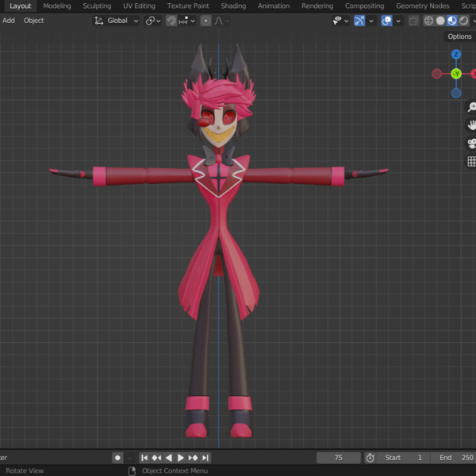The image size is (476, 476).
Task: Toggle proportional editing
Action: (205, 21)
